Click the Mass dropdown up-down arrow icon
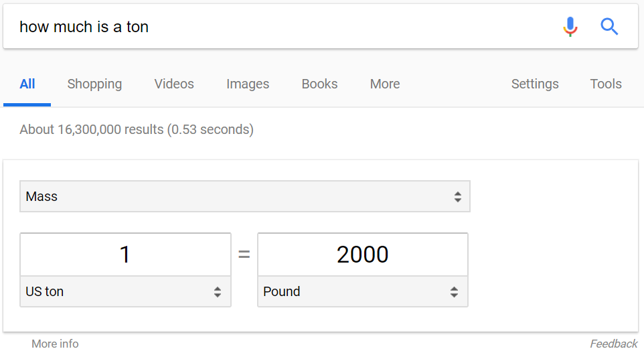Image resolution: width=644 pixels, height=355 pixels. coord(457,197)
